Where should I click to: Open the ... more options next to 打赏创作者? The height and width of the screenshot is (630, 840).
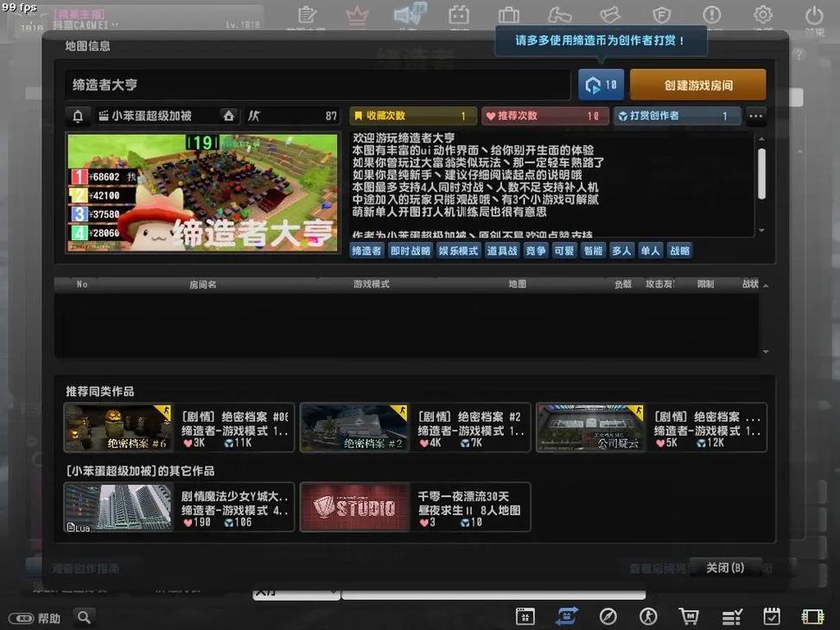point(755,116)
